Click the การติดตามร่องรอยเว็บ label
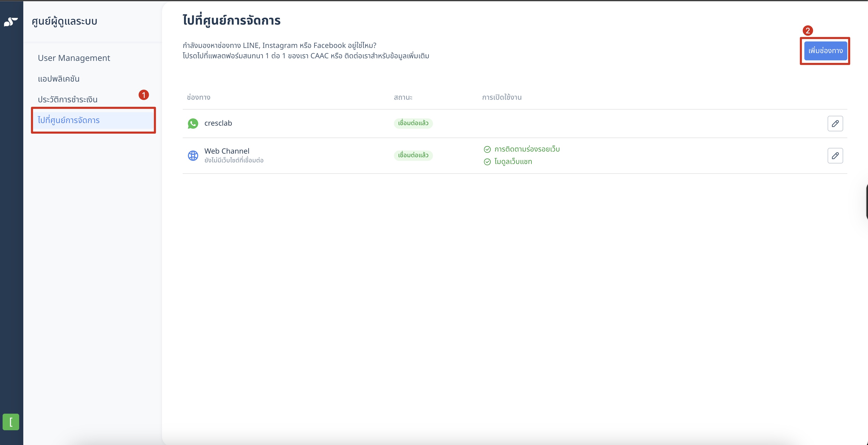The height and width of the screenshot is (445, 868). (527, 149)
